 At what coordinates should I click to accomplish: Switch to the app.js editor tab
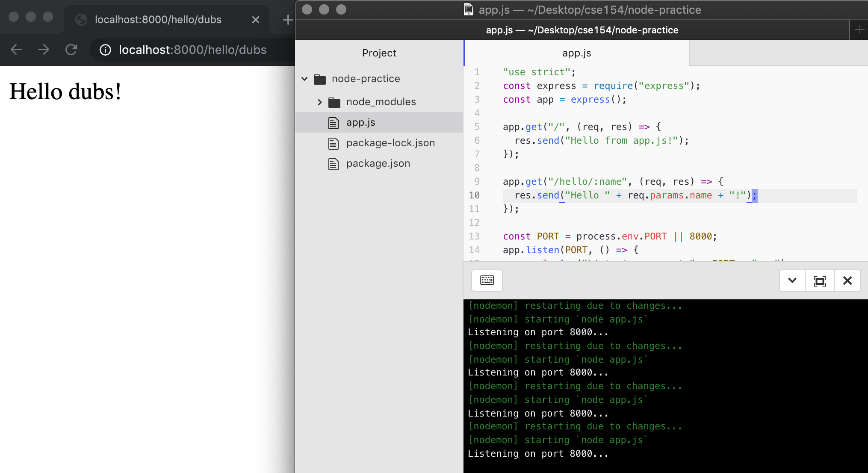coord(576,53)
